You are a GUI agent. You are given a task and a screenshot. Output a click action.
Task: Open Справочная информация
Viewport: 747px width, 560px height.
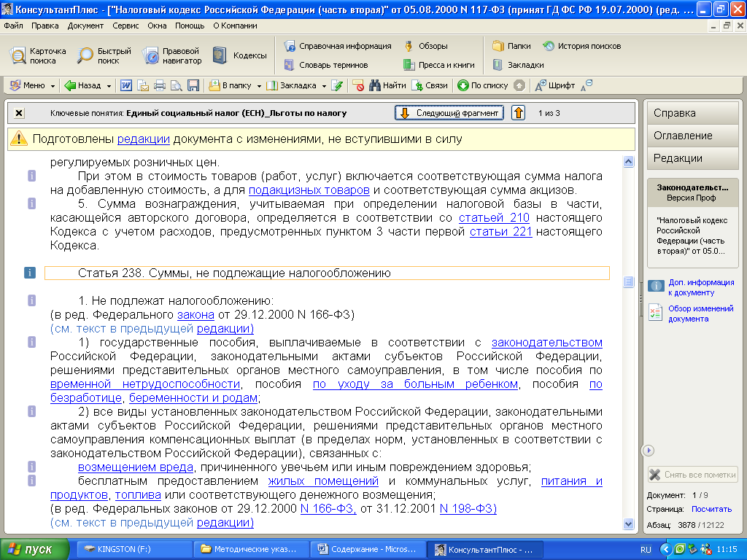coord(338,46)
